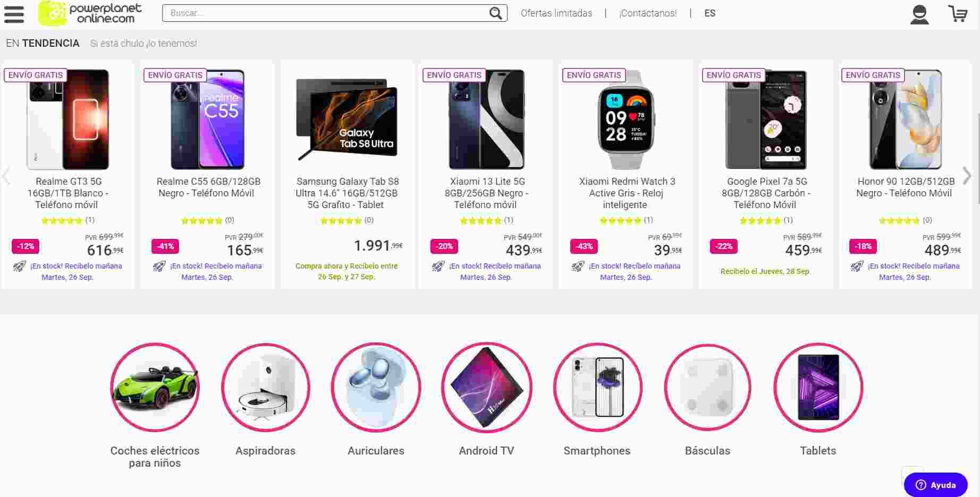
Task: Open the user account icon
Action: click(919, 14)
